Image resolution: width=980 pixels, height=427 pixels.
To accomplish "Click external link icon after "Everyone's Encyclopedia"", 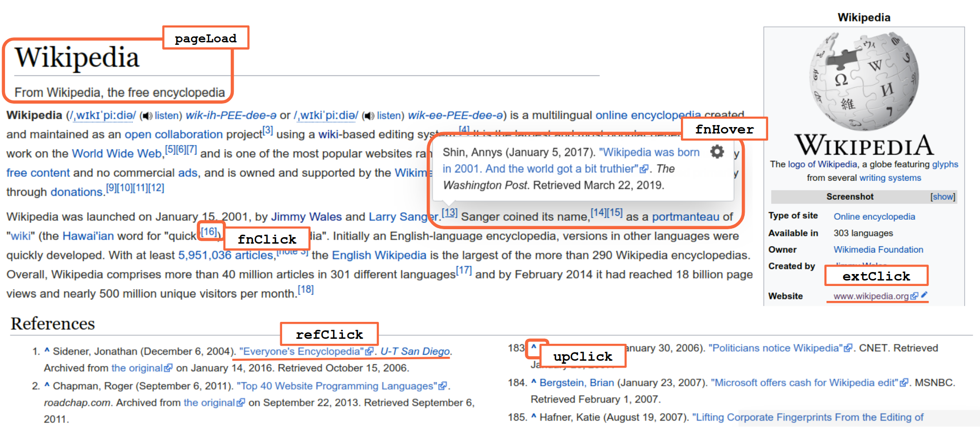I will (x=369, y=351).
